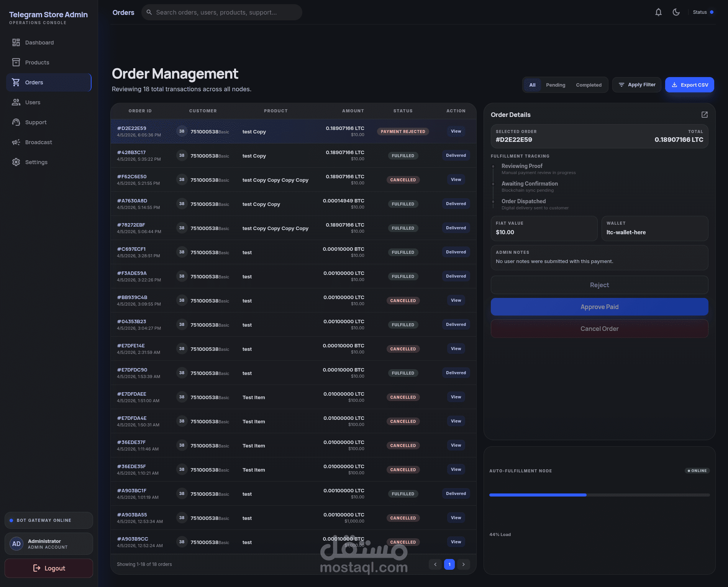The height and width of the screenshot is (587, 728).
Task: Open the Apply Filter menu
Action: tap(637, 85)
